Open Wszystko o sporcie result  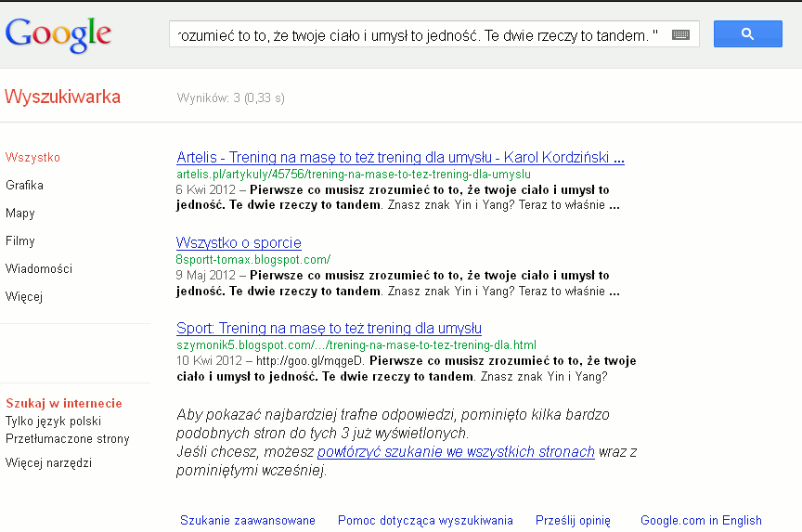(239, 242)
